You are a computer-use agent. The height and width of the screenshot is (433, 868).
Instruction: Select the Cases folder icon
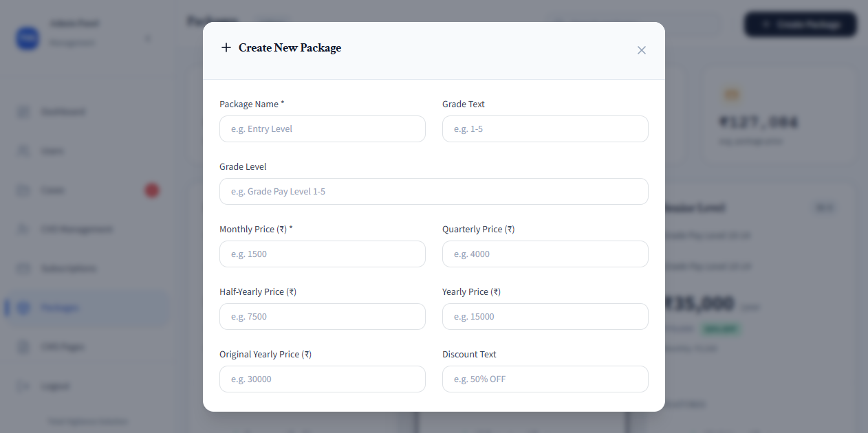[23, 190]
